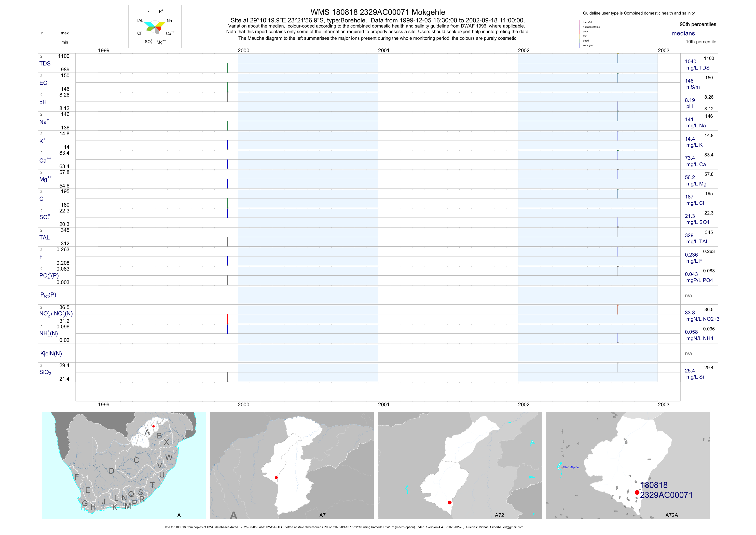The image size is (756, 535).
Task: Click the red site marker in A7 map
Action: (276, 477)
